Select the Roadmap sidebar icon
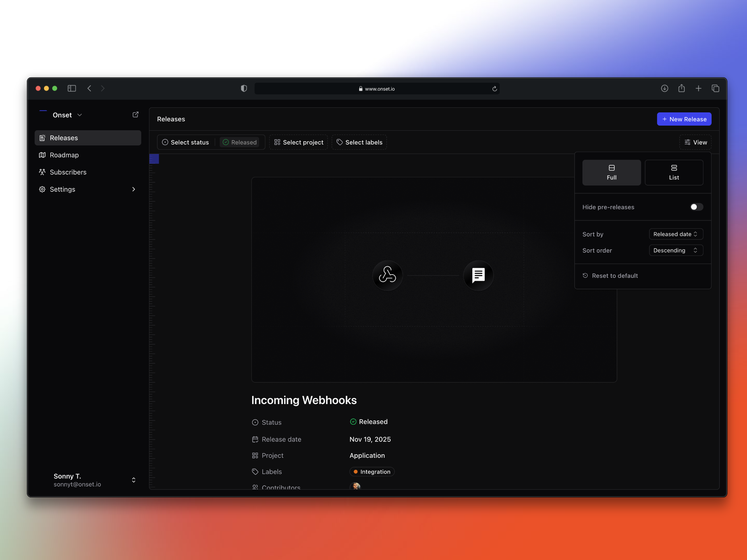747x560 pixels. coord(42,155)
